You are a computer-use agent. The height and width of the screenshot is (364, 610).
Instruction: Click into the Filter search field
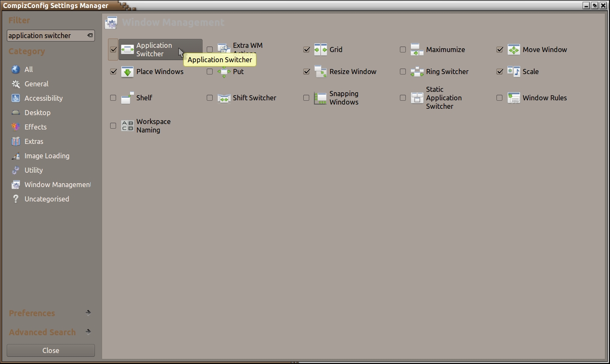coord(46,36)
